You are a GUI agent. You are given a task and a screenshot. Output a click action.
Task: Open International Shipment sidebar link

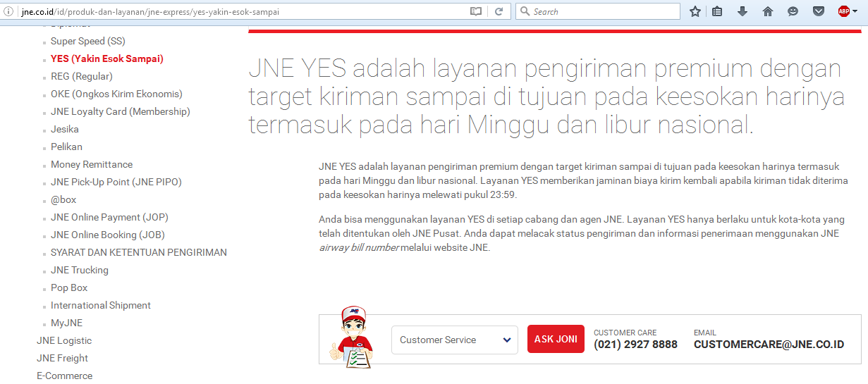tap(101, 305)
